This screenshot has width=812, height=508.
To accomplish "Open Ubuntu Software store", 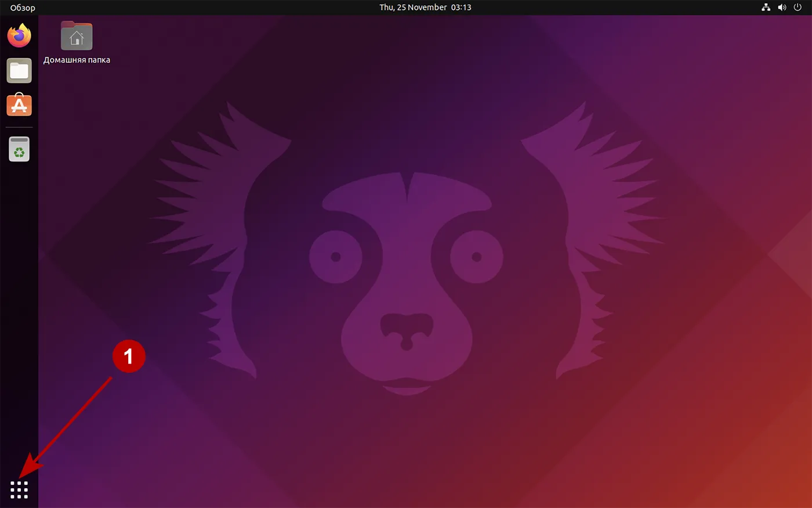I will pyautogui.click(x=19, y=105).
